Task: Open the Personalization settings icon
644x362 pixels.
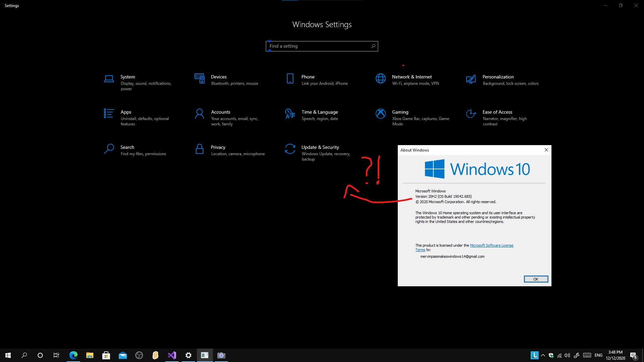Action: click(x=471, y=79)
